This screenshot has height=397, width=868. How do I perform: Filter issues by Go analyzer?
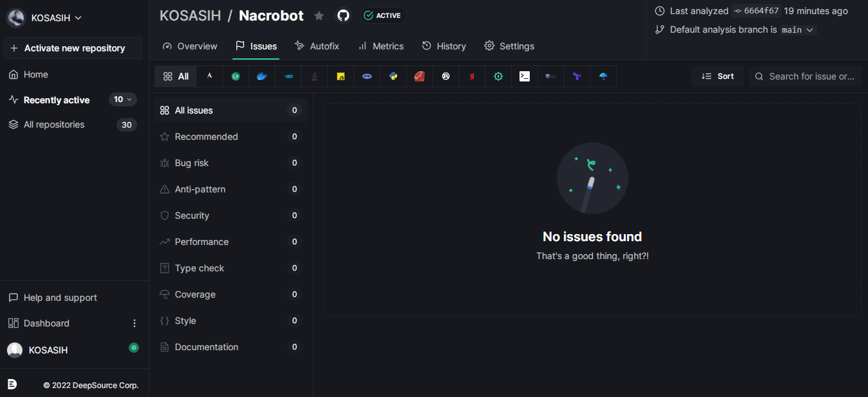coord(288,76)
